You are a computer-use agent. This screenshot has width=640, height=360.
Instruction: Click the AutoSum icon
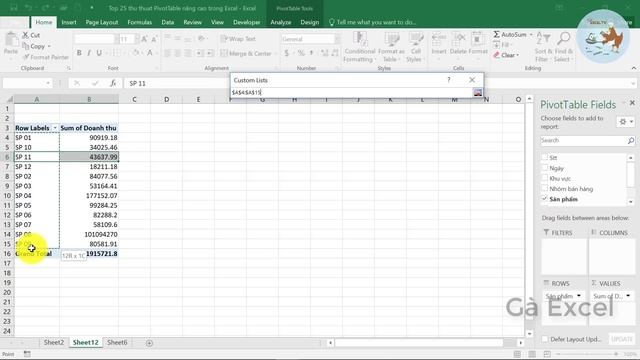pos(496,35)
